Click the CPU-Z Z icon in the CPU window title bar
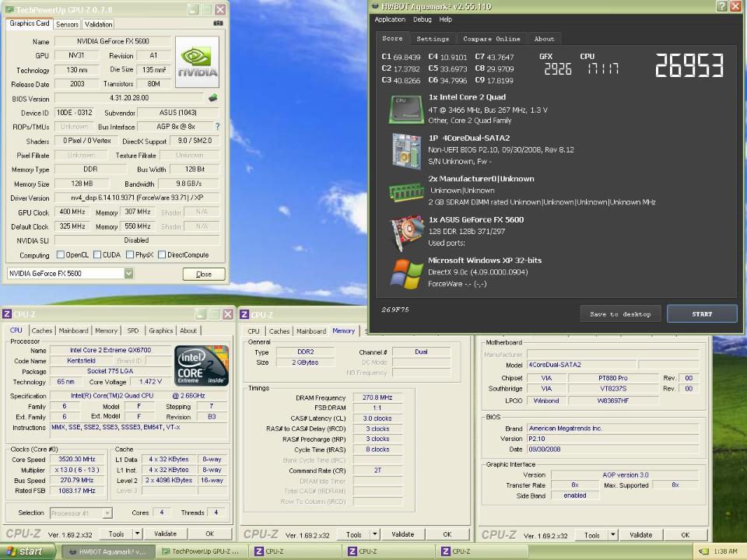Image resolution: width=747 pixels, height=560 pixels. pyautogui.click(x=7, y=313)
